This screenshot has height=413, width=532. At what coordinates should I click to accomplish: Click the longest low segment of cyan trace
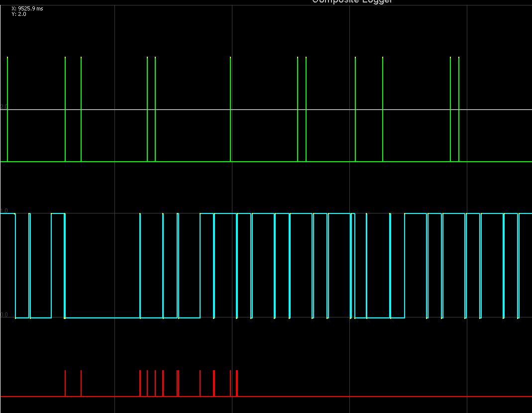102,318
